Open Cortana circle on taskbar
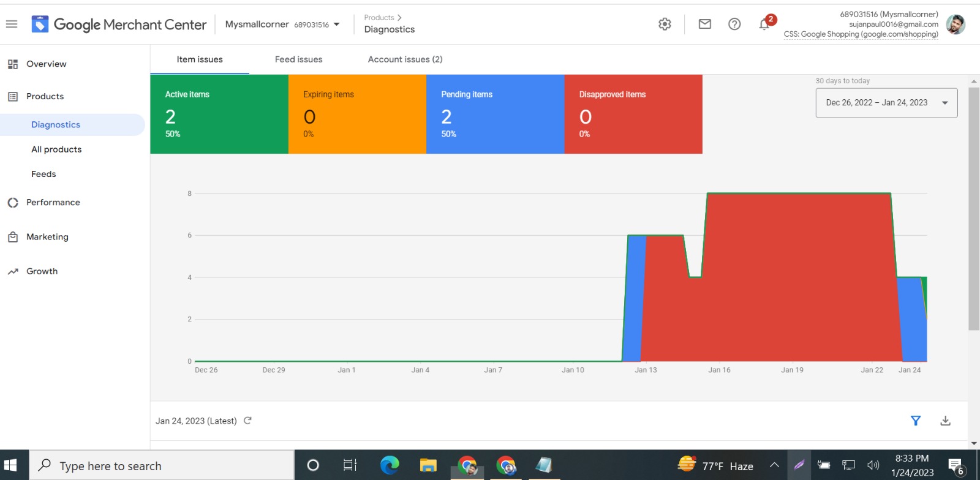Screen dimensions: 980x480 pos(313,465)
